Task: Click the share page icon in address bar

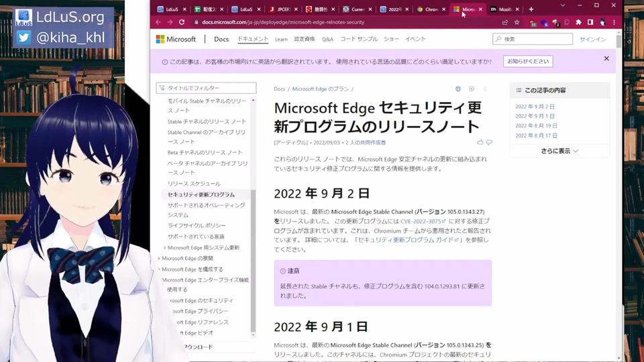Action: point(505,22)
